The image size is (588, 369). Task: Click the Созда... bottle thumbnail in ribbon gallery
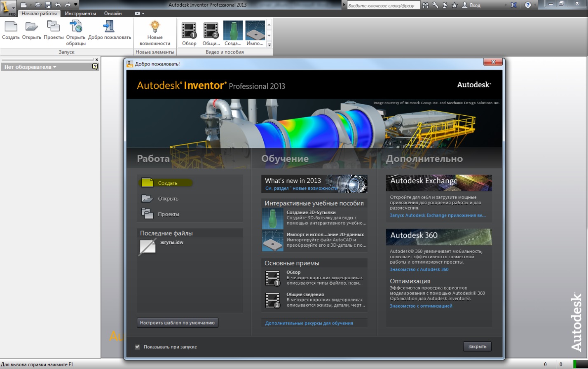point(233,30)
